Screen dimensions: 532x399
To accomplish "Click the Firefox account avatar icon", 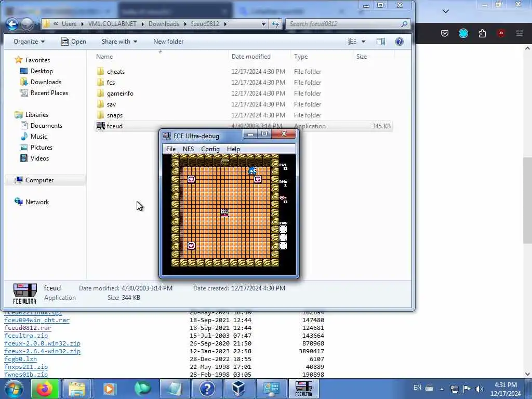I will click(463, 33).
